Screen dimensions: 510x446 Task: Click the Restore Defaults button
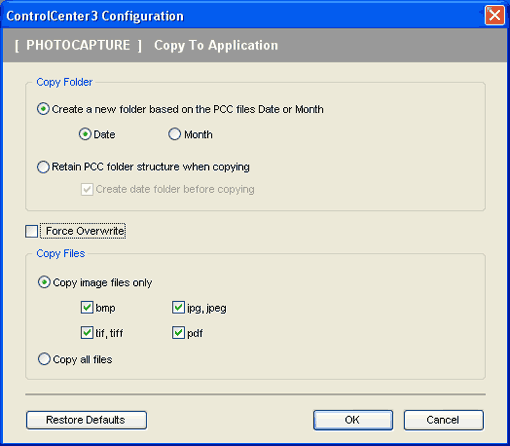pyautogui.click(x=86, y=420)
